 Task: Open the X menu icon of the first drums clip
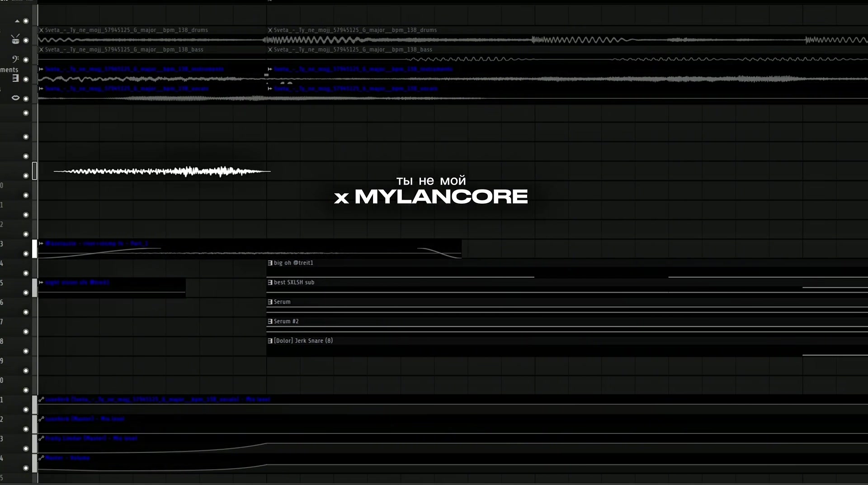[41, 30]
